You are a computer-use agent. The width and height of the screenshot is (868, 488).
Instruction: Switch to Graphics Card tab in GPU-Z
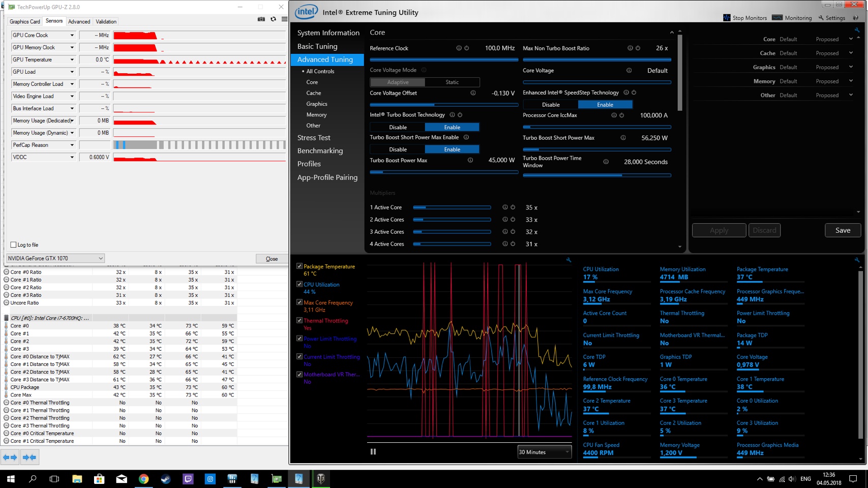[24, 21]
